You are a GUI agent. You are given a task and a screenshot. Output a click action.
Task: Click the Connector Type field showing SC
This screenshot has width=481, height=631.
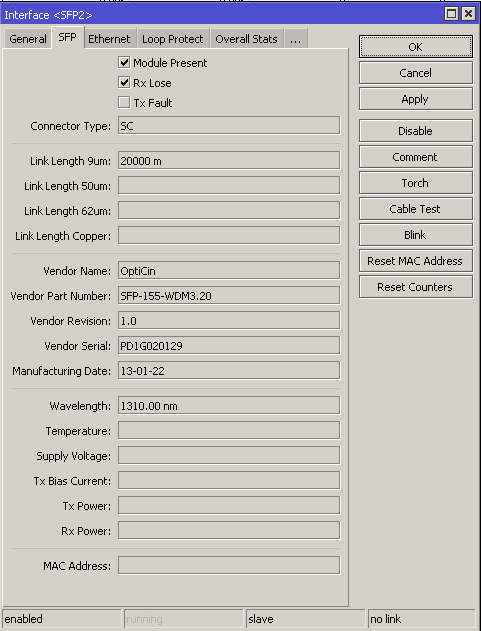tap(229, 126)
